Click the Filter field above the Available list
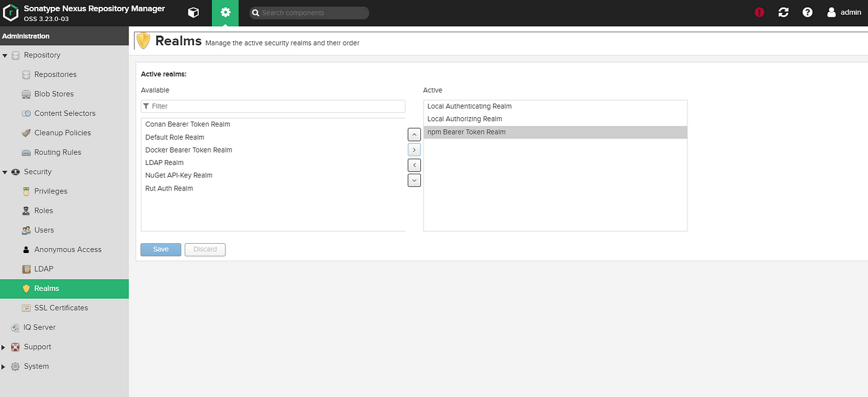 [273, 105]
